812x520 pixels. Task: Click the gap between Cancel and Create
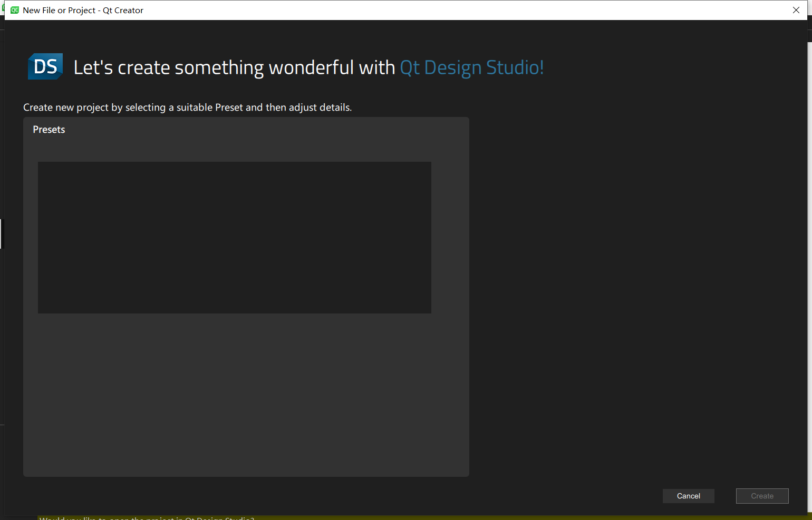pyautogui.click(x=725, y=496)
